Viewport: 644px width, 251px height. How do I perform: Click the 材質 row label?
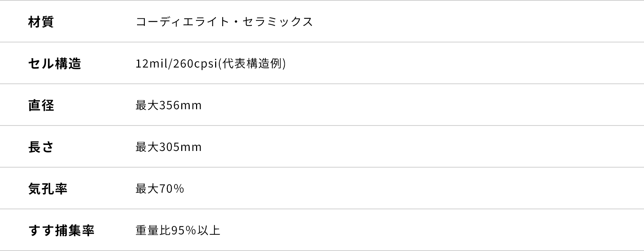[x=41, y=22]
